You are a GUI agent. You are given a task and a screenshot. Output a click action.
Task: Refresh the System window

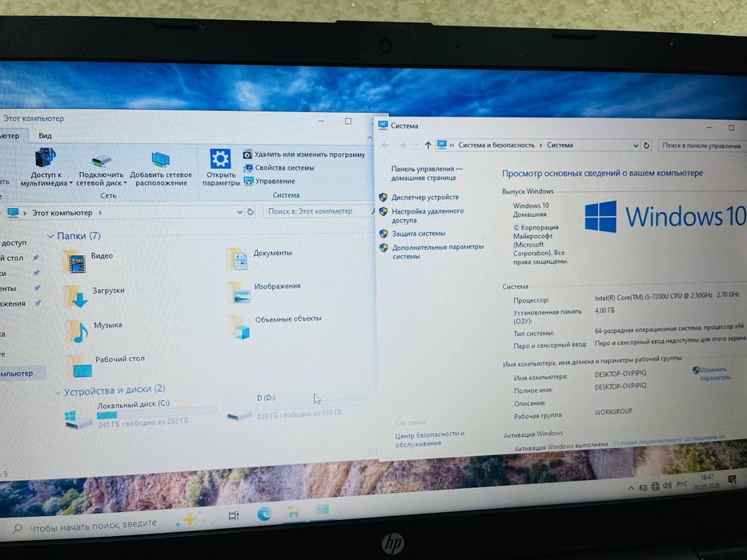click(x=646, y=146)
